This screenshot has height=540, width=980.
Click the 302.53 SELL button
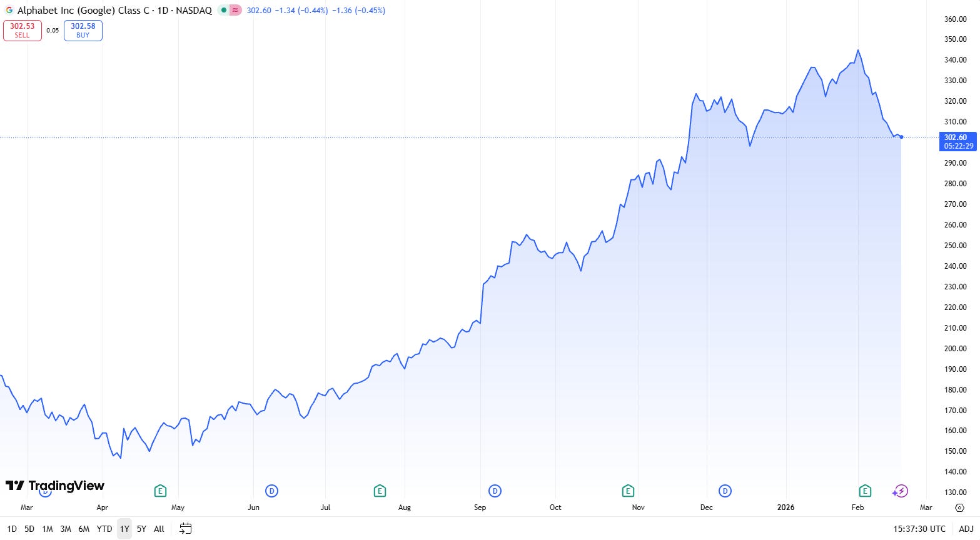tap(23, 30)
